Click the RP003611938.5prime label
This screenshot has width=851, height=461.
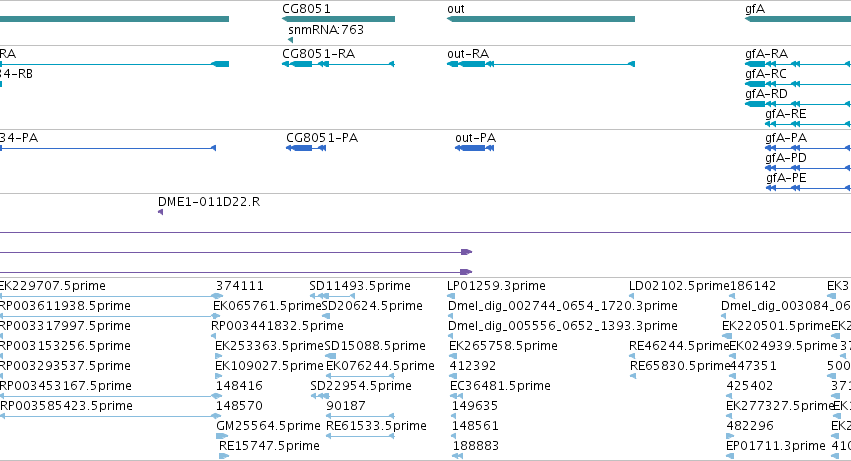coord(65,306)
